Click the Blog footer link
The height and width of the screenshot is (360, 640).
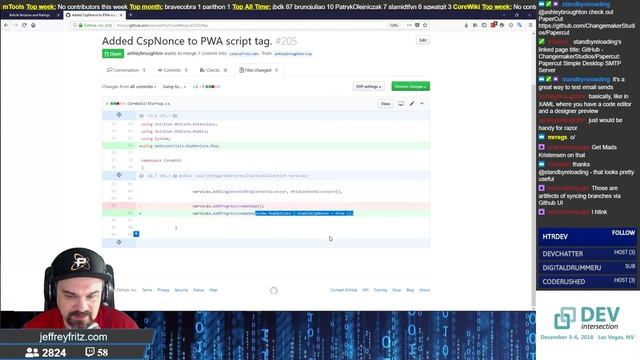(410, 290)
